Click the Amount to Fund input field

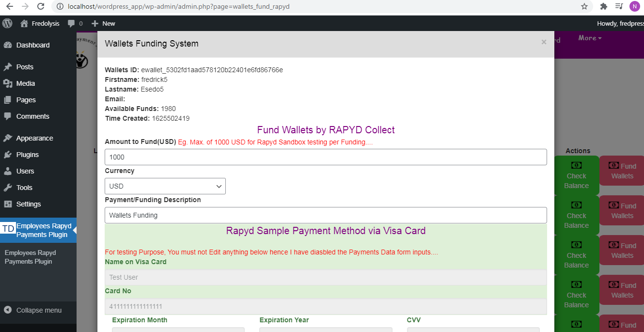[326, 157]
